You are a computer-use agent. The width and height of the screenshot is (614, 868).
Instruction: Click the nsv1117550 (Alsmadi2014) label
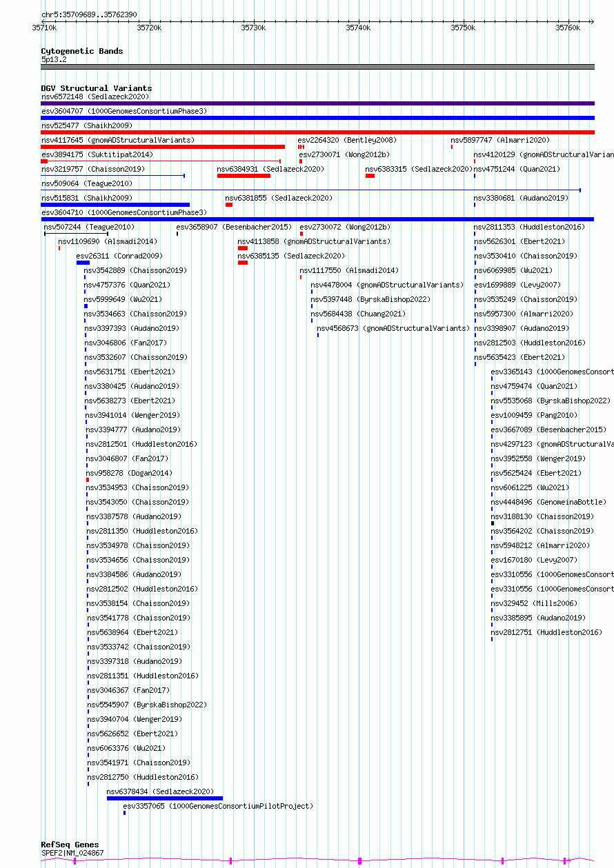click(349, 270)
